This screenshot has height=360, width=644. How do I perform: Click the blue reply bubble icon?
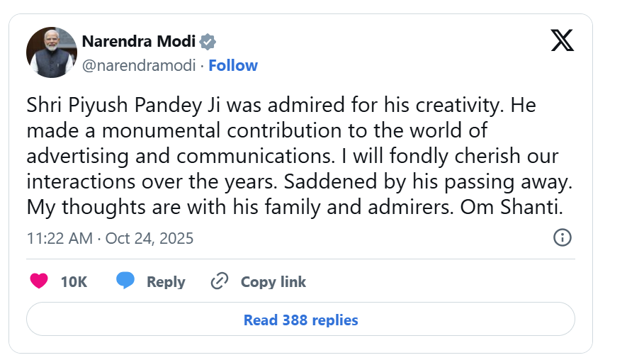pos(125,281)
